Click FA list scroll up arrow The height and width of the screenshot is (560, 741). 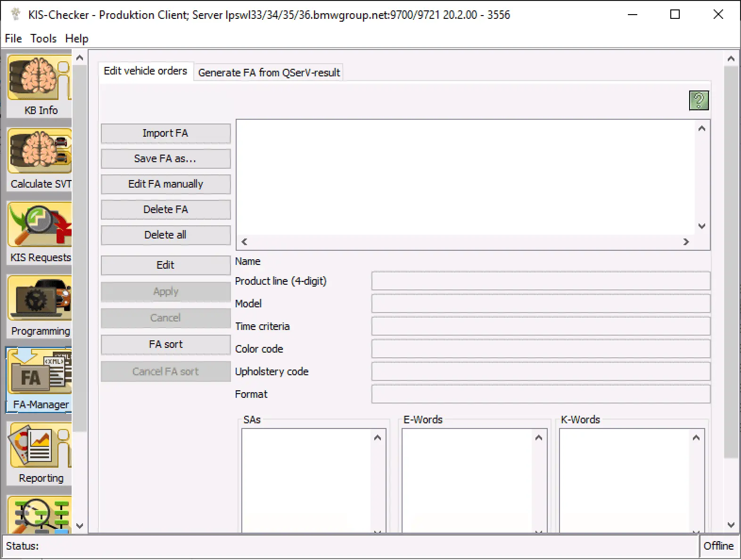[x=702, y=128]
